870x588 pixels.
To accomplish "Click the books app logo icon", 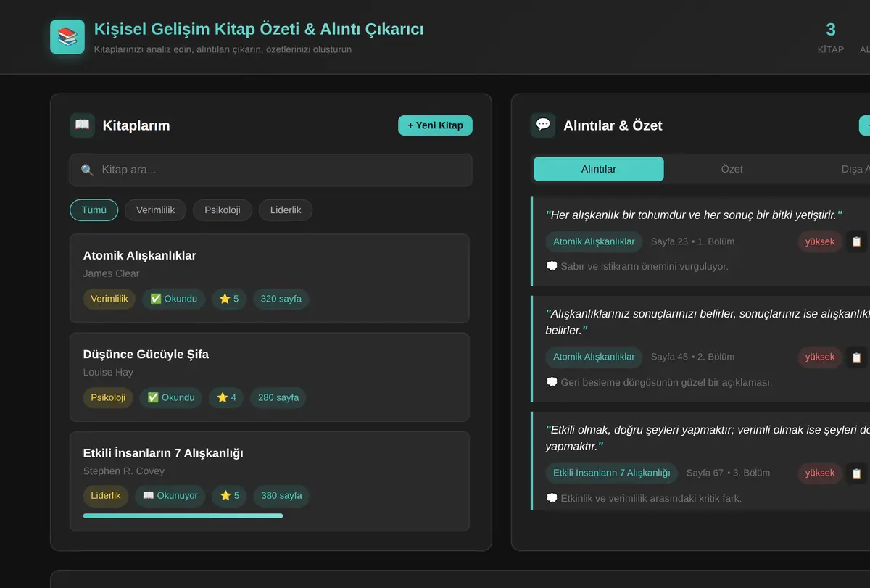I will click(x=67, y=37).
